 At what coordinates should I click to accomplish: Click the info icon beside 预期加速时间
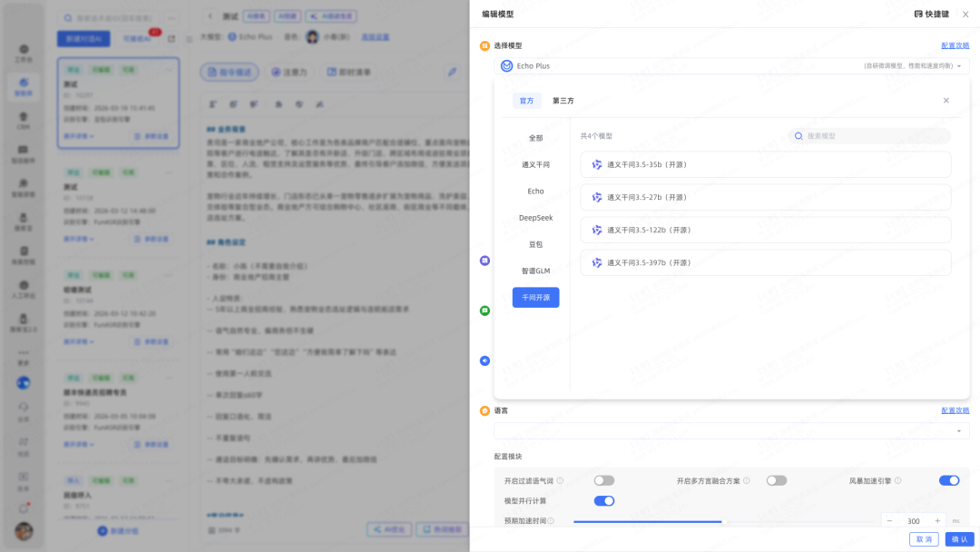(x=551, y=521)
